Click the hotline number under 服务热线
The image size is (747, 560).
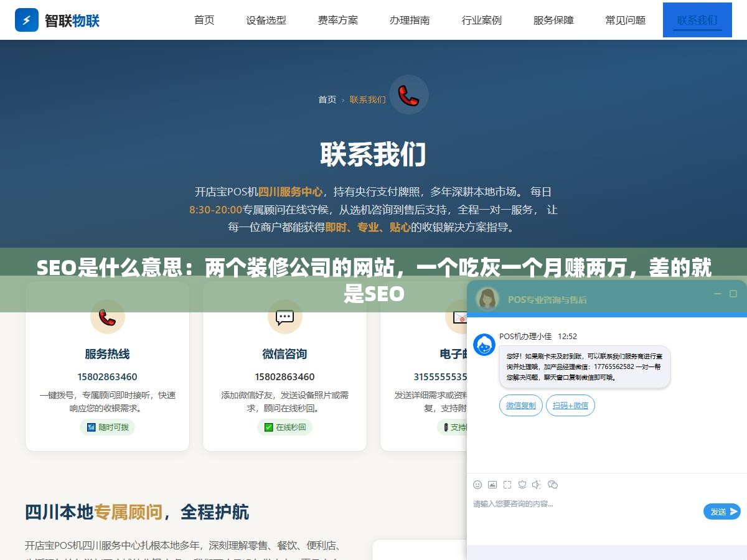tap(107, 377)
